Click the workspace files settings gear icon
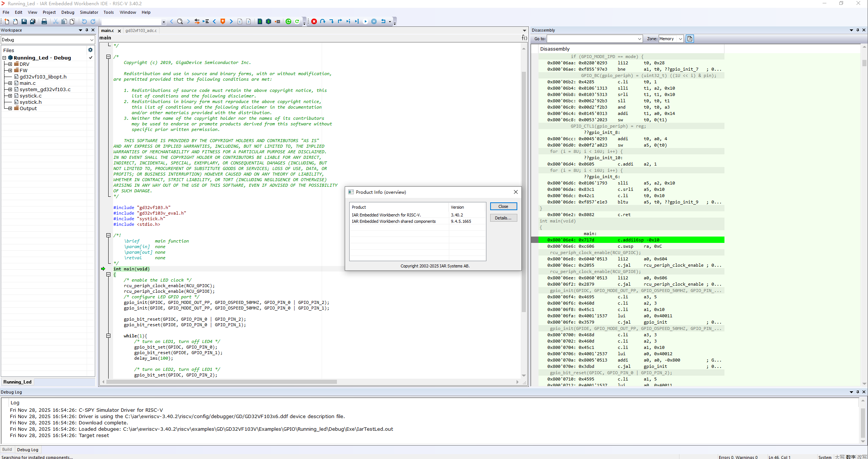Viewport: 868px width, 459px height. [x=90, y=50]
